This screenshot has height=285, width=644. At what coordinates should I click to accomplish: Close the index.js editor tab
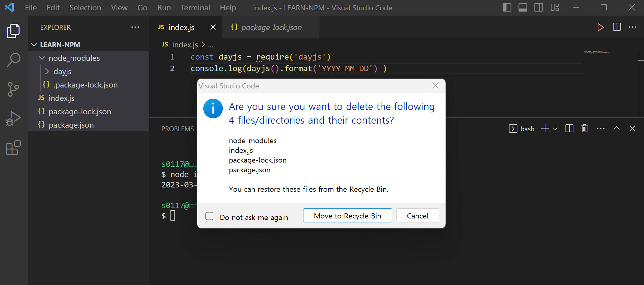[213, 27]
